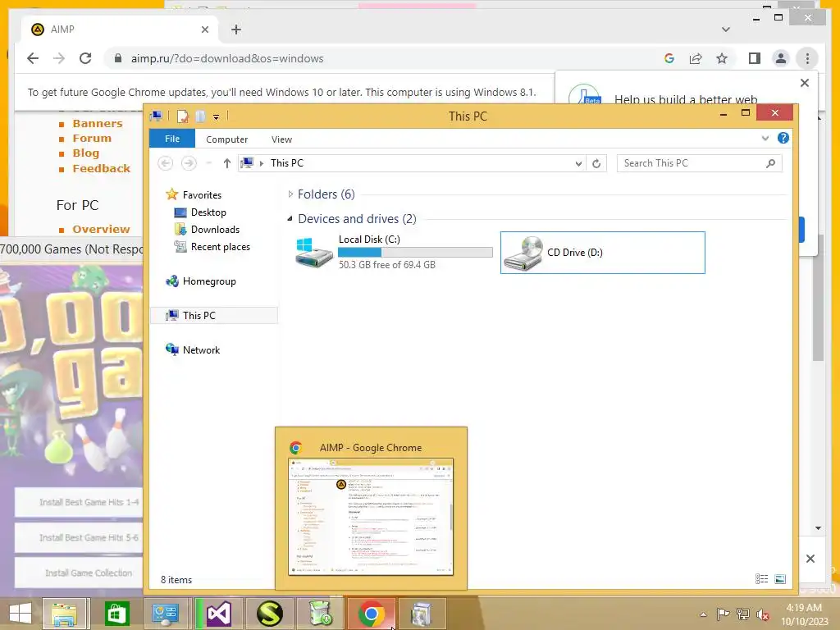
Task: Switch Explorer to large icons view
Action: pos(780,578)
